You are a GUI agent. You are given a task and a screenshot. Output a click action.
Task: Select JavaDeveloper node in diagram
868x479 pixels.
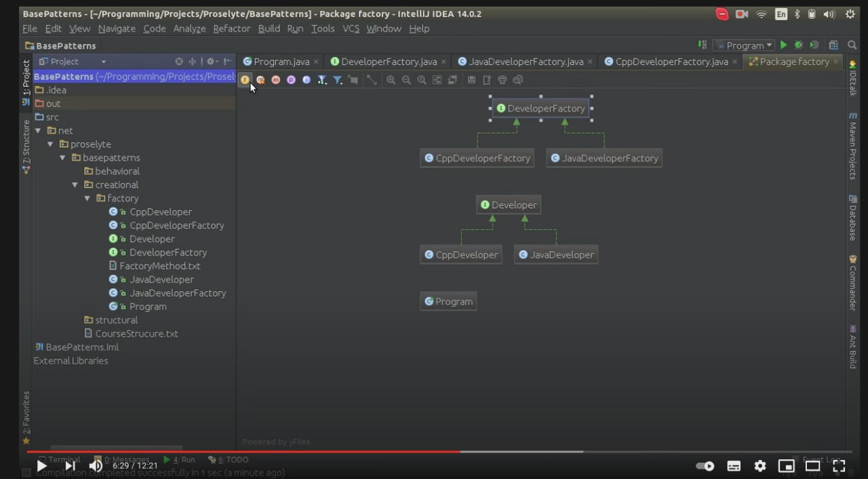556,255
